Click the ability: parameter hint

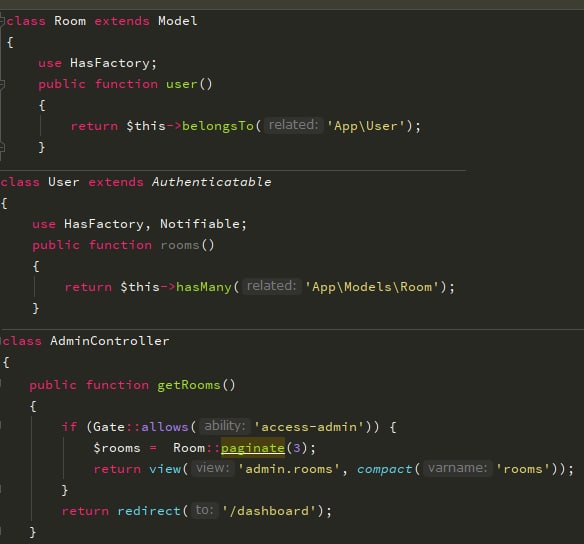coord(225,426)
